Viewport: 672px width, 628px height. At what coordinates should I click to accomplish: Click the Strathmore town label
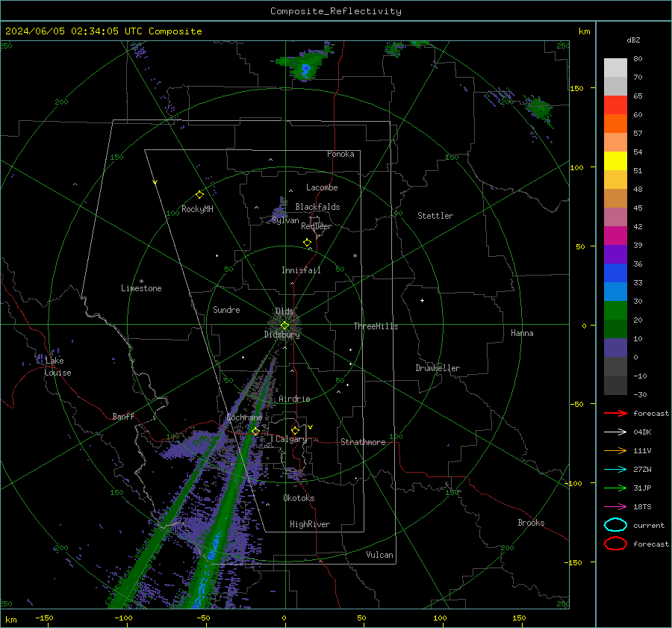[363, 442]
